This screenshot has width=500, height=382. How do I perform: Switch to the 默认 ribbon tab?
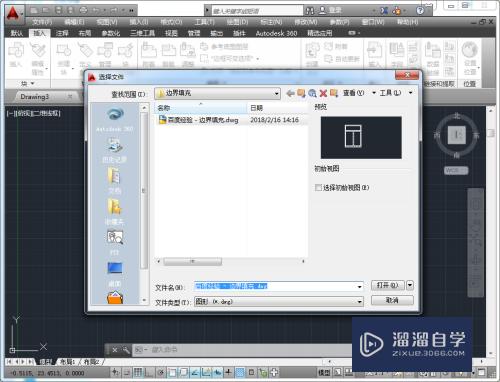pos(17,33)
